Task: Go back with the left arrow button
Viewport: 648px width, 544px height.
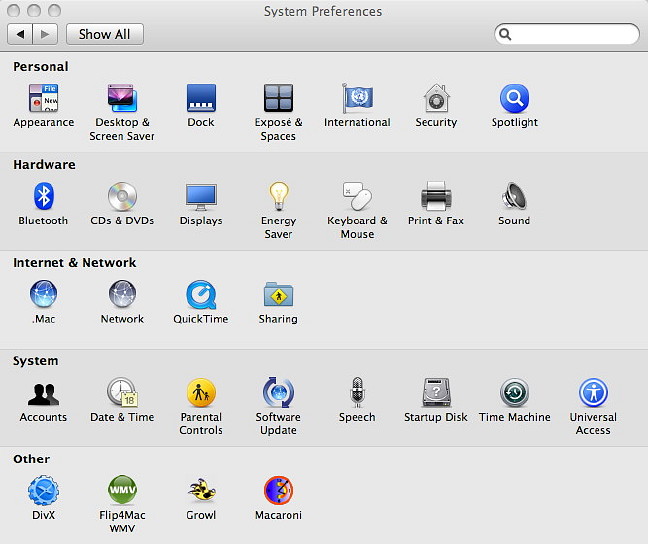Action: (20, 34)
